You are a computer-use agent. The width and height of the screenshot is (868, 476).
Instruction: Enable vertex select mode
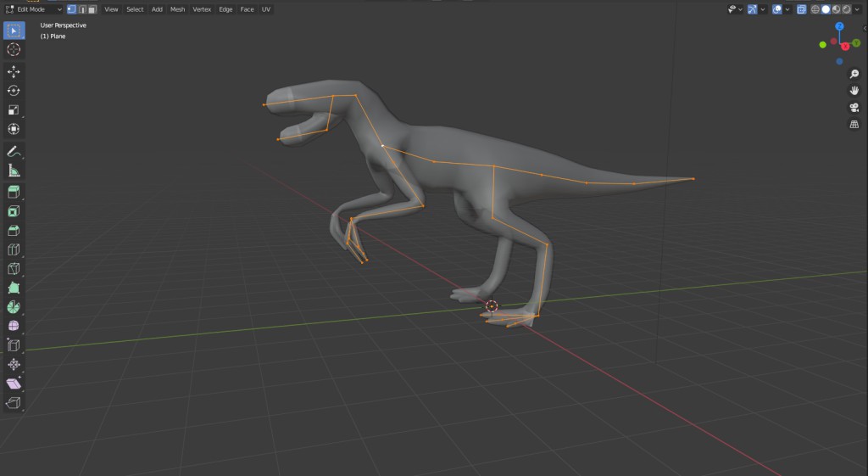pyautogui.click(x=71, y=9)
